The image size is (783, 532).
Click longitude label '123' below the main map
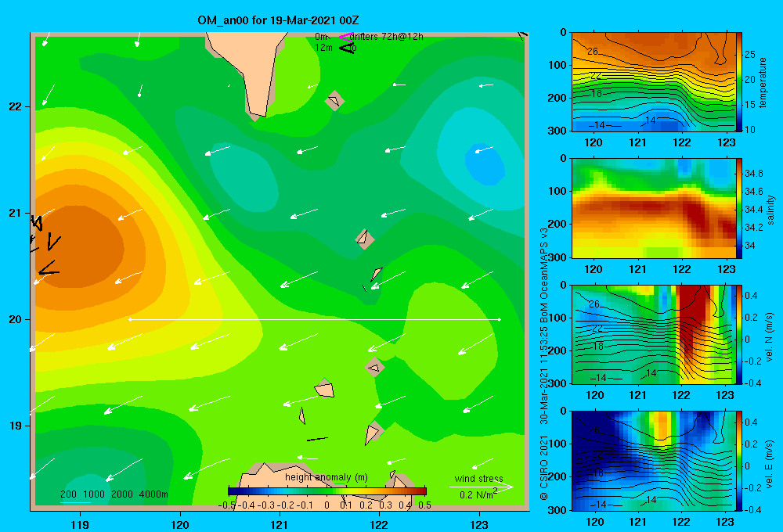(479, 524)
